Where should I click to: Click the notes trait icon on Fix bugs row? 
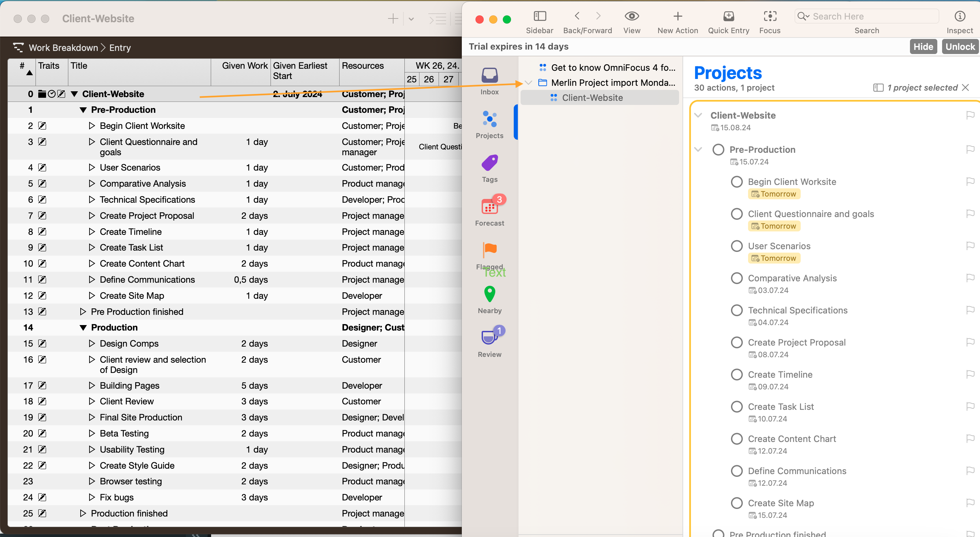click(42, 497)
